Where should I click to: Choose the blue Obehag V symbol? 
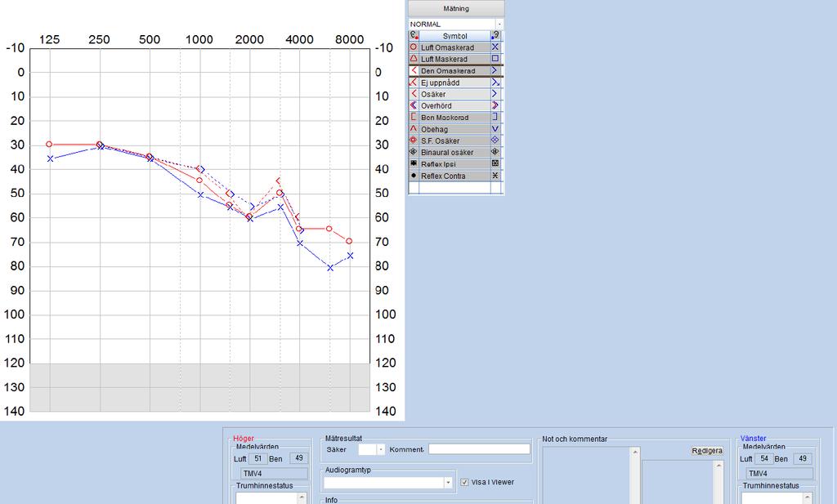[495, 128]
